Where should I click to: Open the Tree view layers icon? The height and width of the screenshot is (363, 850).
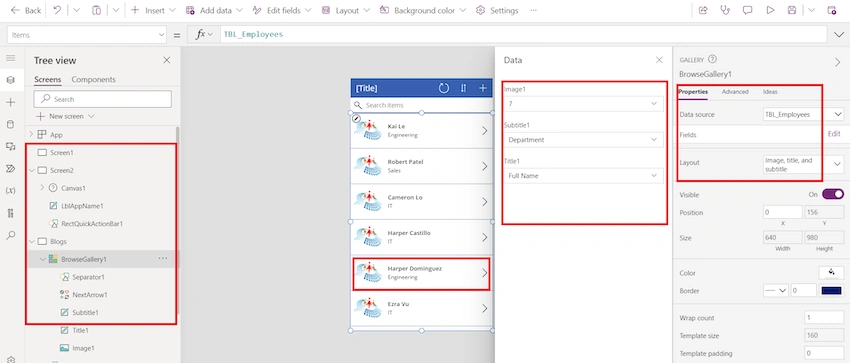point(11,80)
